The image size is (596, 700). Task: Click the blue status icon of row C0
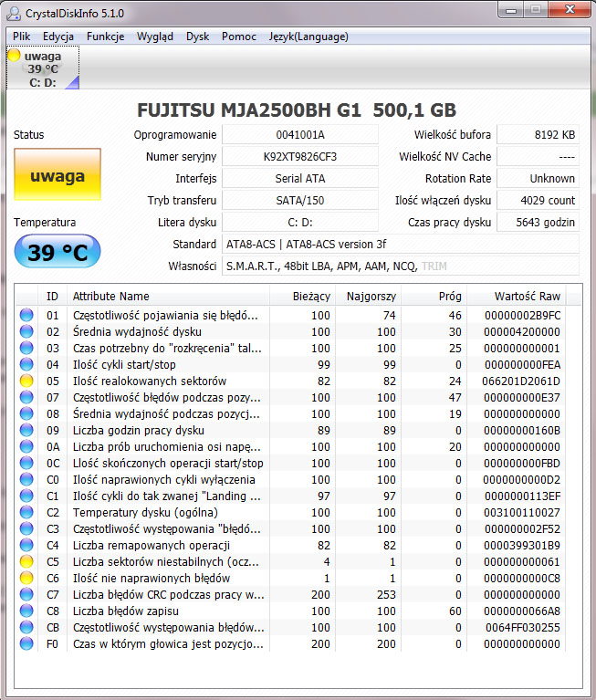(26, 479)
